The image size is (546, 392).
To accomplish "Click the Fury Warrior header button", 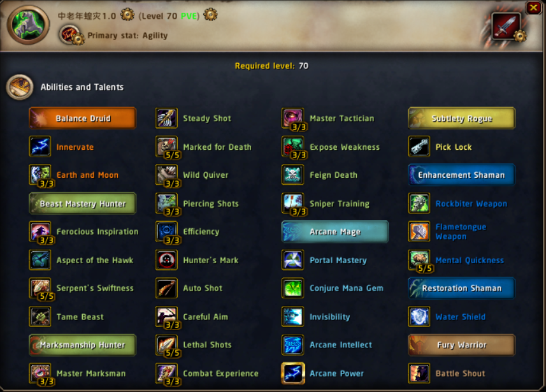I will pos(461,345).
